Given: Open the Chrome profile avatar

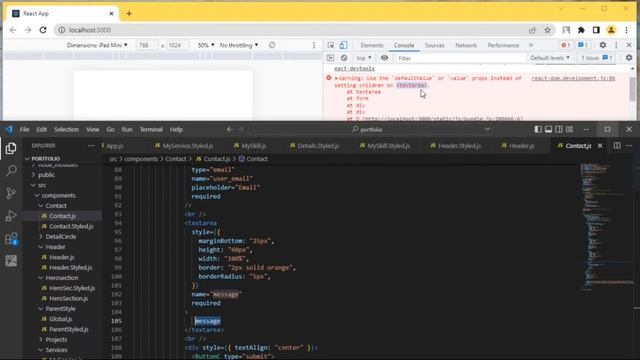Looking at the screenshot, I should [611, 30].
